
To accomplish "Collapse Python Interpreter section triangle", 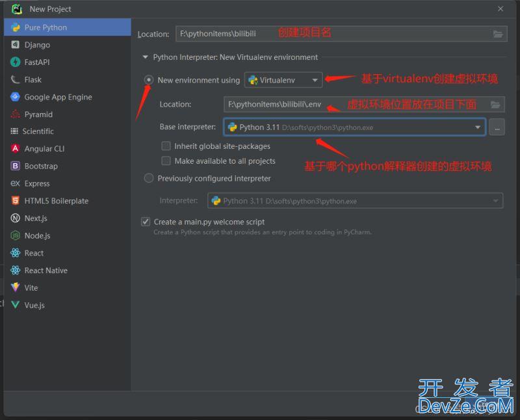I will [145, 57].
